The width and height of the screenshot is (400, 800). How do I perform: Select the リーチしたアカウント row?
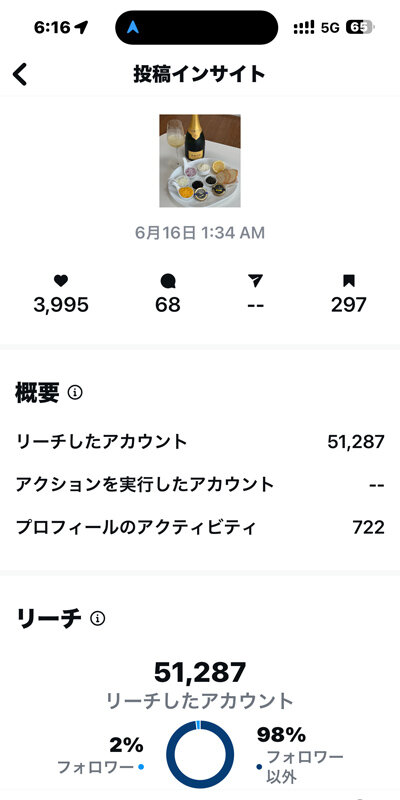pos(200,442)
